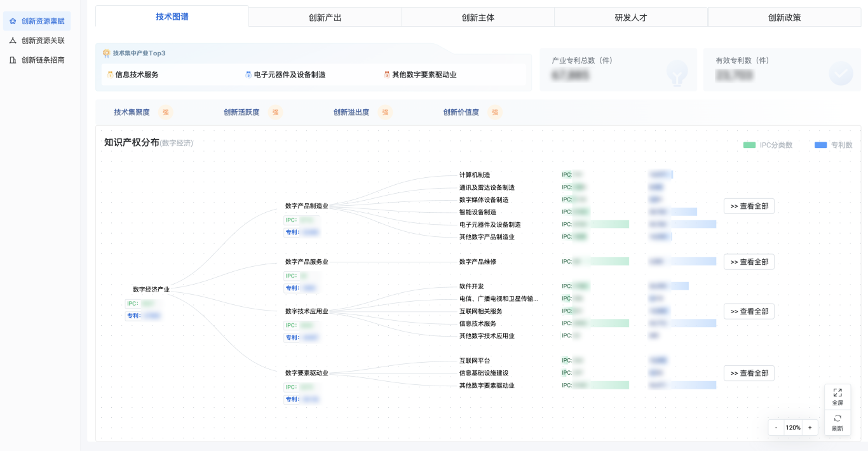Image resolution: width=868 pixels, height=451 pixels.
Task: Click the 创新资源关联 sidebar icon
Action: (x=13, y=41)
